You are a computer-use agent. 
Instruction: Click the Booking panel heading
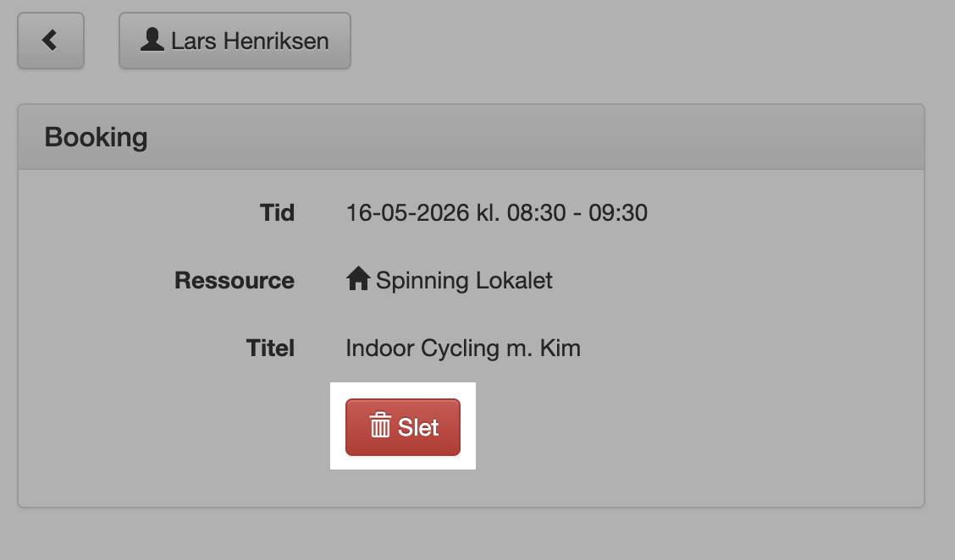tap(97, 138)
